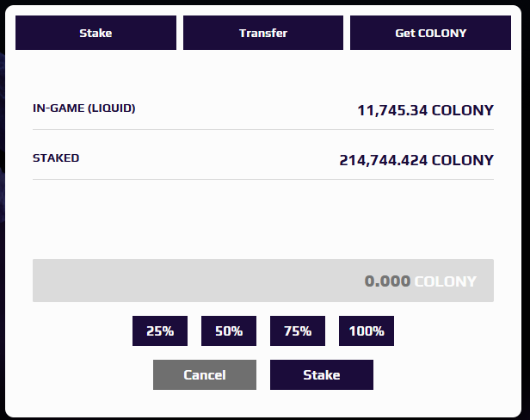Select the 11,745.34 COLONY liquid balance
The image size is (530, 420).
coord(425,110)
